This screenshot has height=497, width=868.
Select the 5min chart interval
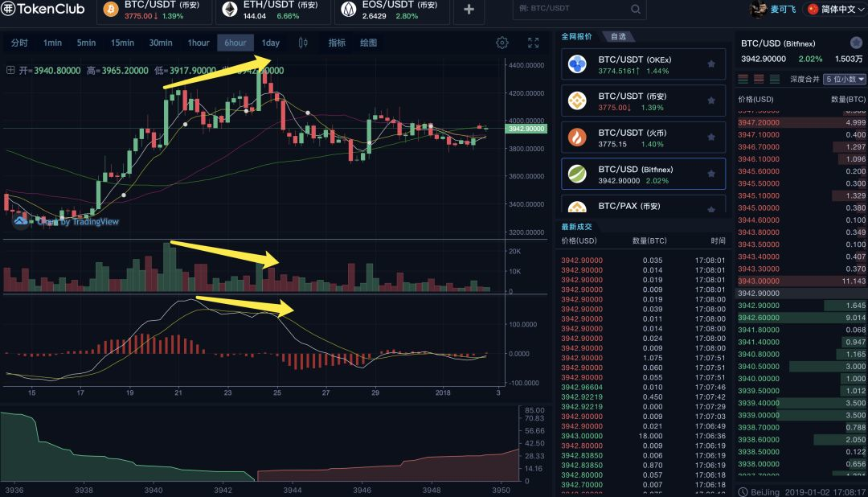[x=86, y=43]
